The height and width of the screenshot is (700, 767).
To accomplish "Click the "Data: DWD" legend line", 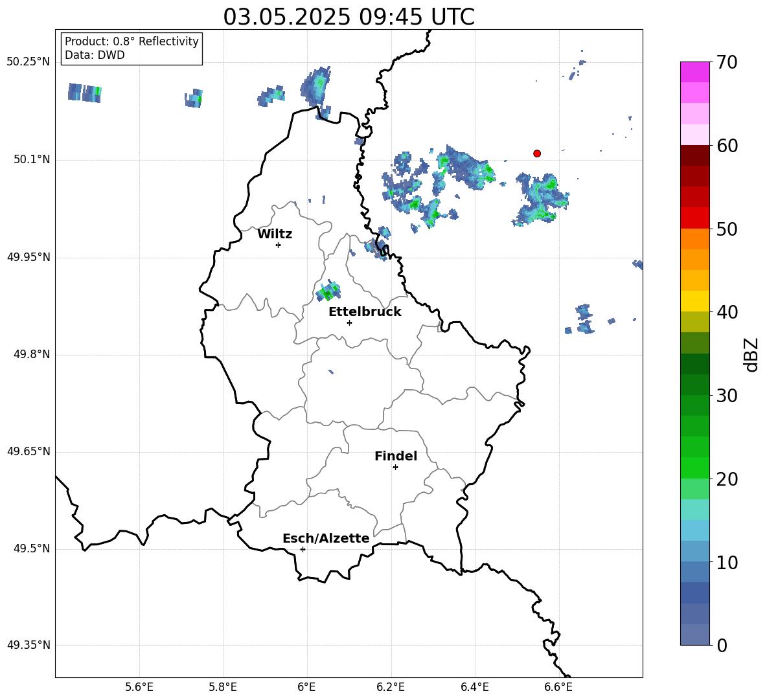I will [95, 55].
